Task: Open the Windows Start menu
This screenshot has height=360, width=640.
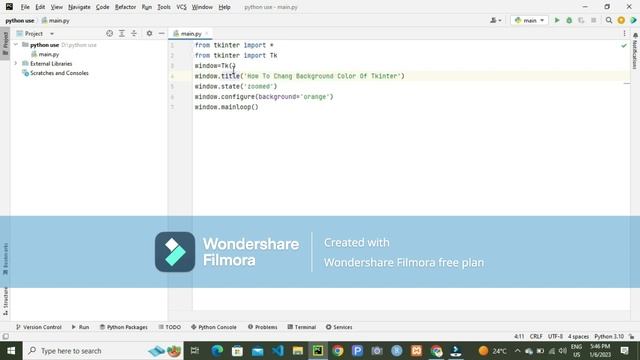Action: coord(11,351)
